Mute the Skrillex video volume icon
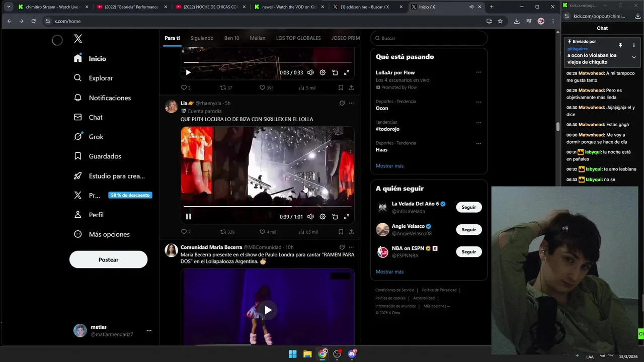 pyautogui.click(x=310, y=217)
